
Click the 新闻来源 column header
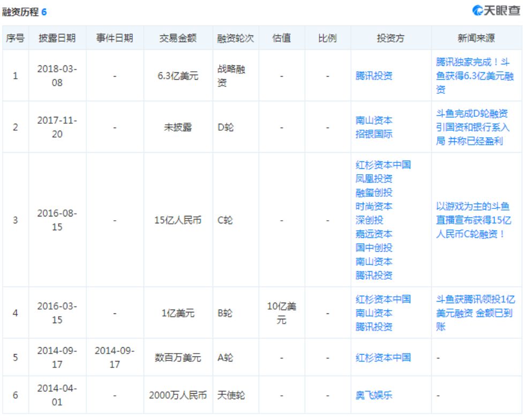click(x=476, y=38)
